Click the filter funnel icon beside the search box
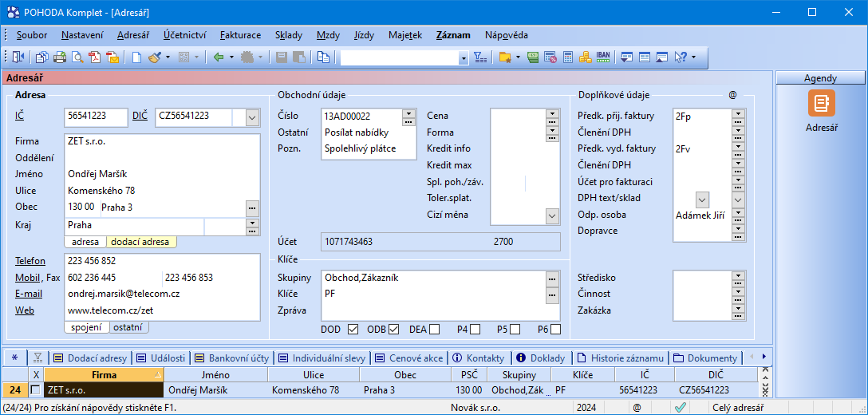The image size is (868, 415). [480, 57]
